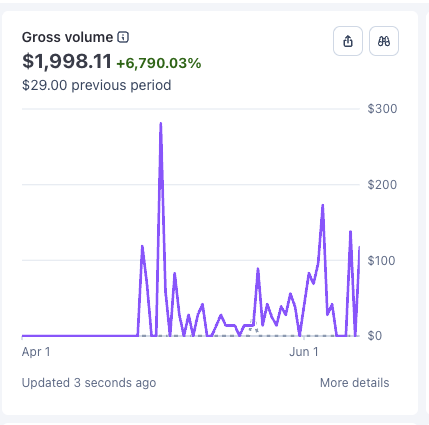Click the dashed previous period baseline

249,336
